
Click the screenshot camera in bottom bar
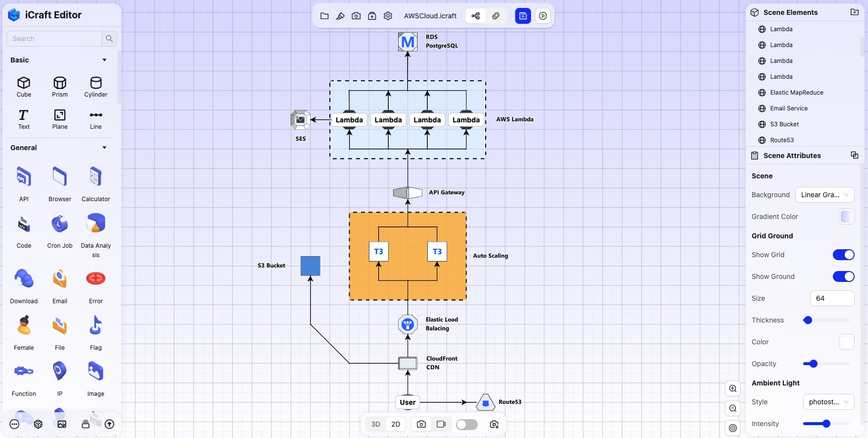[x=421, y=424]
